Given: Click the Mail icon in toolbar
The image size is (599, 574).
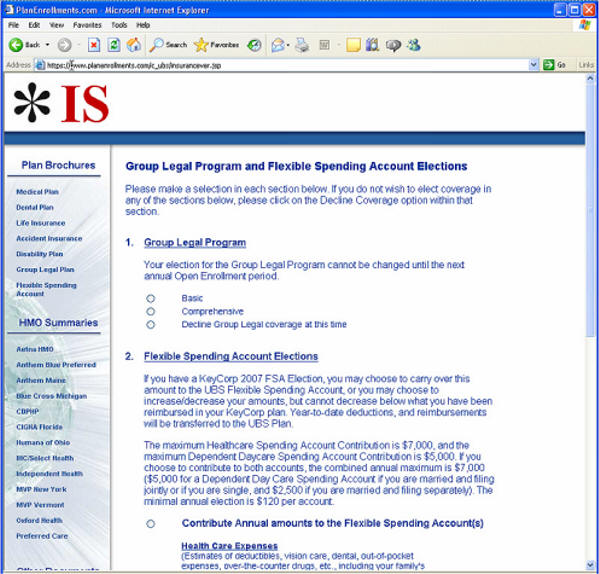Looking at the screenshot, I should click(x=278, y=45).
